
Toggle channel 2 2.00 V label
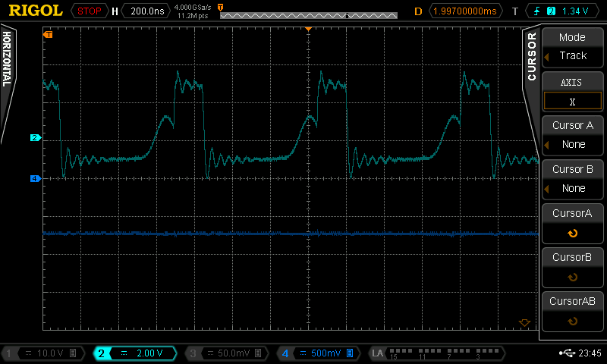(135, 353)
